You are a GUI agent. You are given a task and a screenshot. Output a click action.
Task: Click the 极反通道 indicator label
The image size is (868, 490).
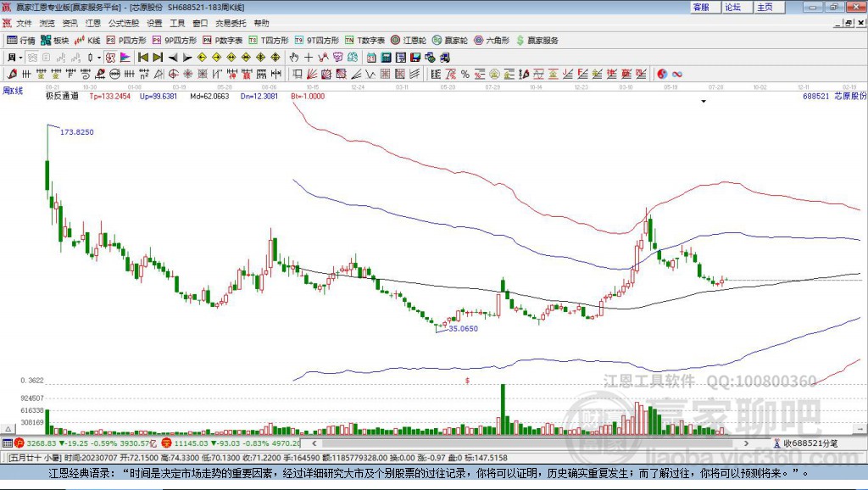point(62,96)
